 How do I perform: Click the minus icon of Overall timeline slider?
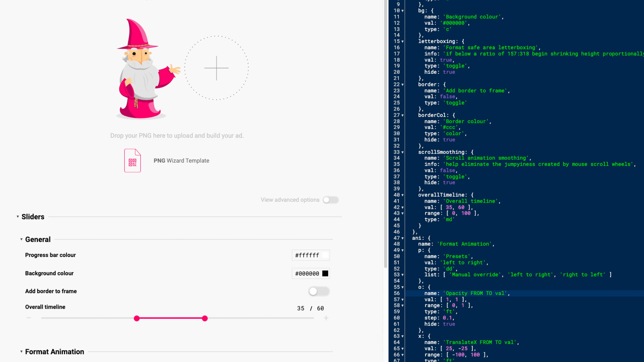click(x=29, y=318)
